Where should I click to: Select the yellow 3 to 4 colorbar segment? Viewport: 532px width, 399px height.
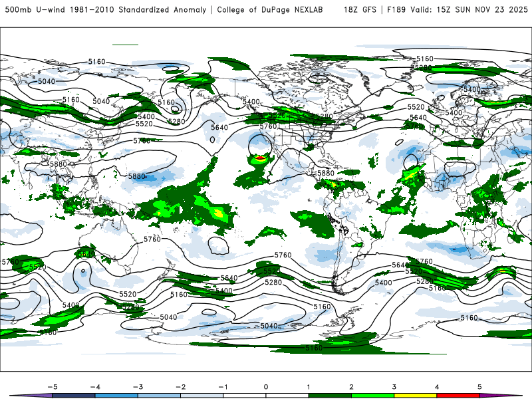pyautogui.click(x=416, y=396)
